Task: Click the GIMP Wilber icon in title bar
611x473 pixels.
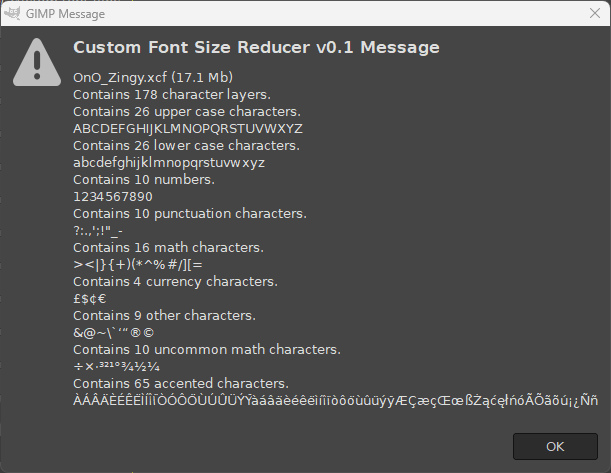Action: (x=12, y=13)
